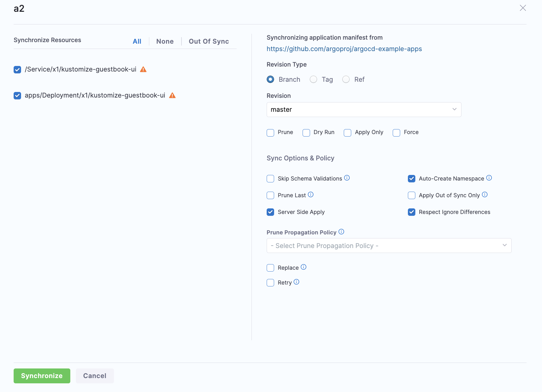Screen dimensions: 542x392
Task: Open the argocd-example-apps GitHub link
Action: 344,49
